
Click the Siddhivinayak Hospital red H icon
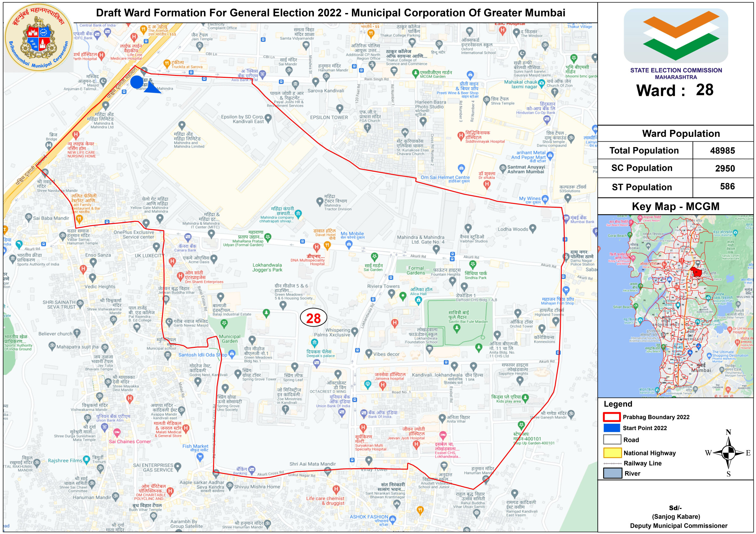461,135
